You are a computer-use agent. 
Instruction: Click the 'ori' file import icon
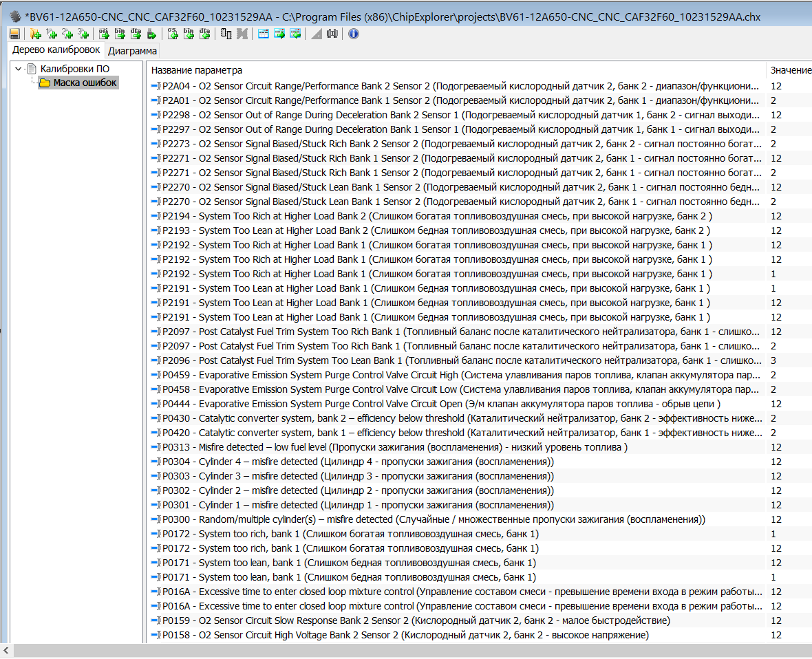[104, 34]
